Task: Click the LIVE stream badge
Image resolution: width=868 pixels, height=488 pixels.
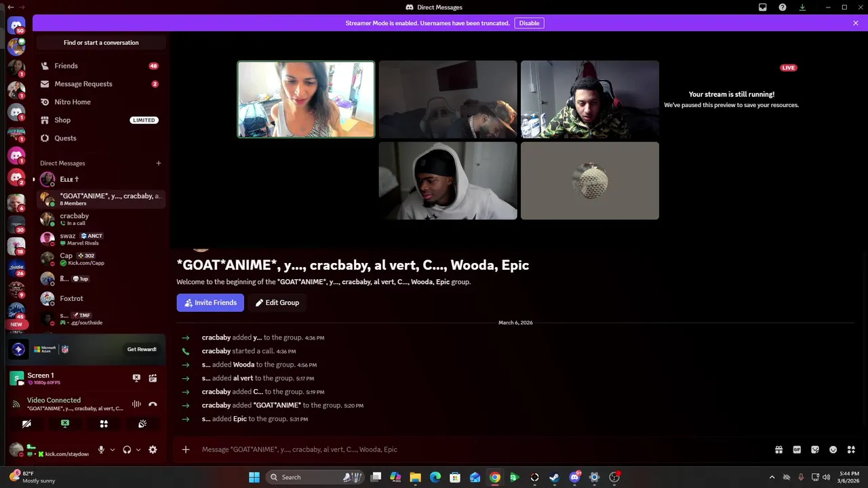Action: tap(788, 68)
